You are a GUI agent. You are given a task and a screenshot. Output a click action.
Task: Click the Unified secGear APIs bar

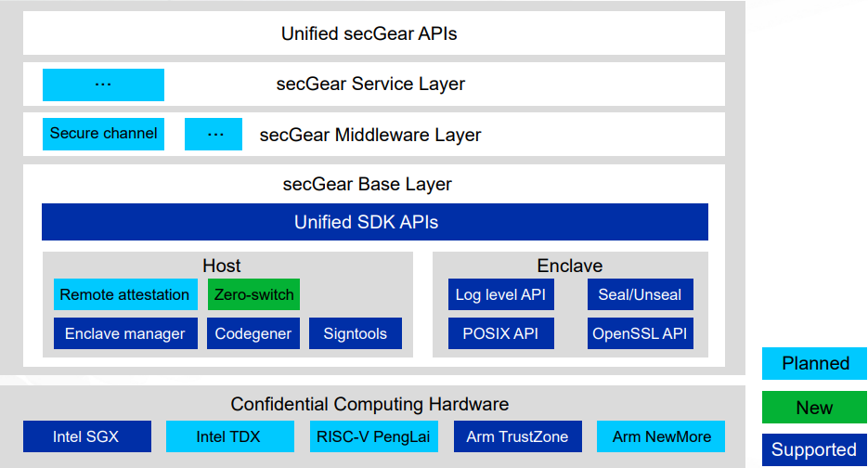(x=373, y=33)
